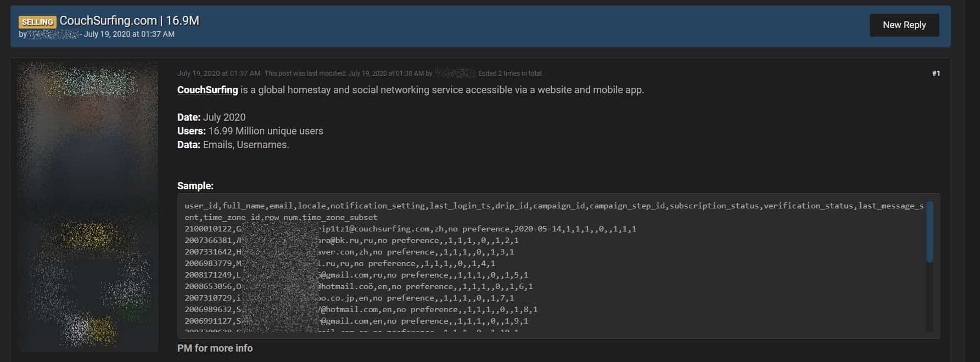Click sample row starting with 2008171249
Screen dimensions: 980x362
pyautogui.click(x=356, y=275)
